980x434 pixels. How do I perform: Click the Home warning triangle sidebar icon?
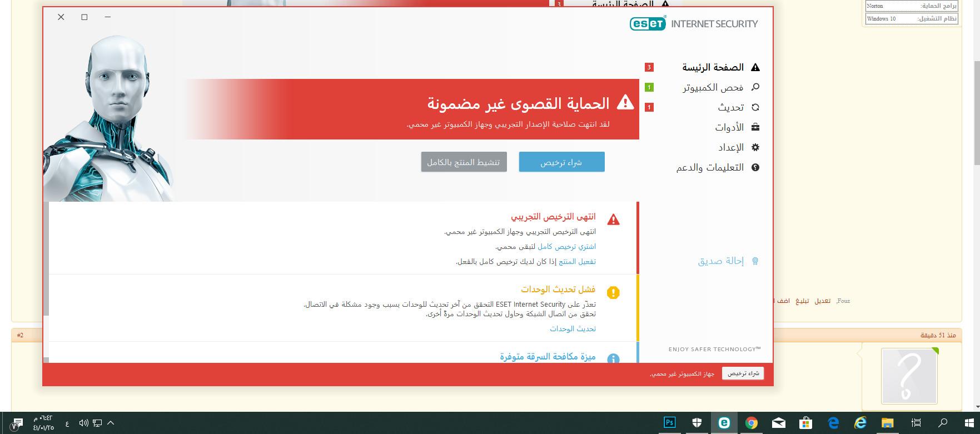755,67
